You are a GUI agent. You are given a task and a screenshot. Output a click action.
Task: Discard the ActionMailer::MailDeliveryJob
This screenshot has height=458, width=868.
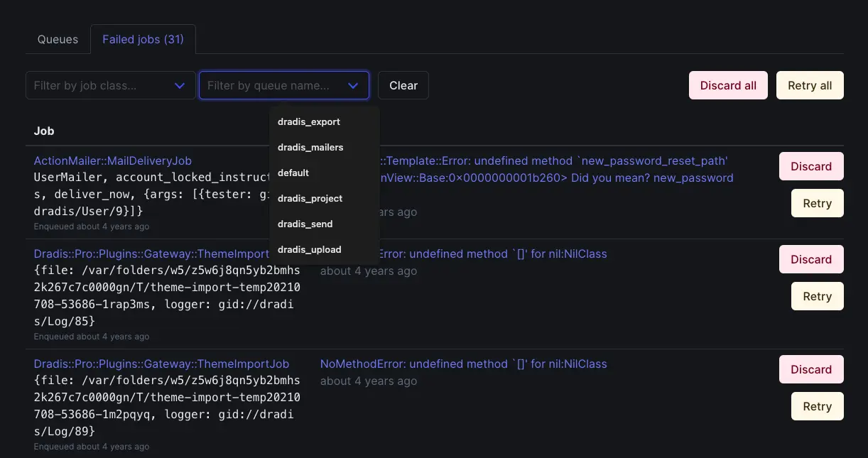pos(811,166)
